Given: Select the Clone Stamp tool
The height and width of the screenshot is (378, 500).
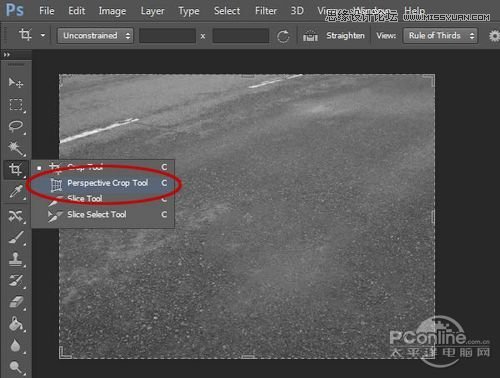Looking at the screenshot, I should [16, 259].
